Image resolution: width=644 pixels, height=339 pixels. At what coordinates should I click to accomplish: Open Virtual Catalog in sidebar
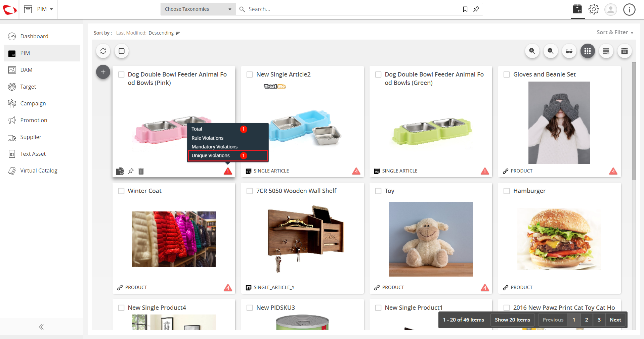[39, 171]
